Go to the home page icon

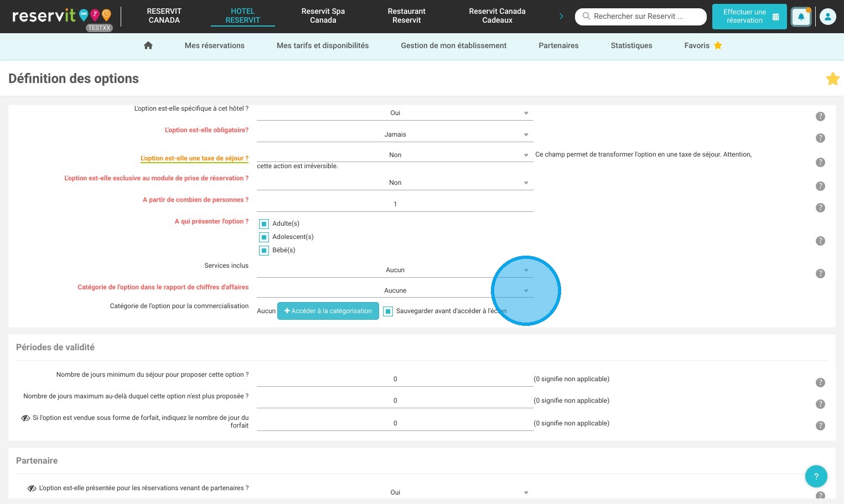[148, 45]
